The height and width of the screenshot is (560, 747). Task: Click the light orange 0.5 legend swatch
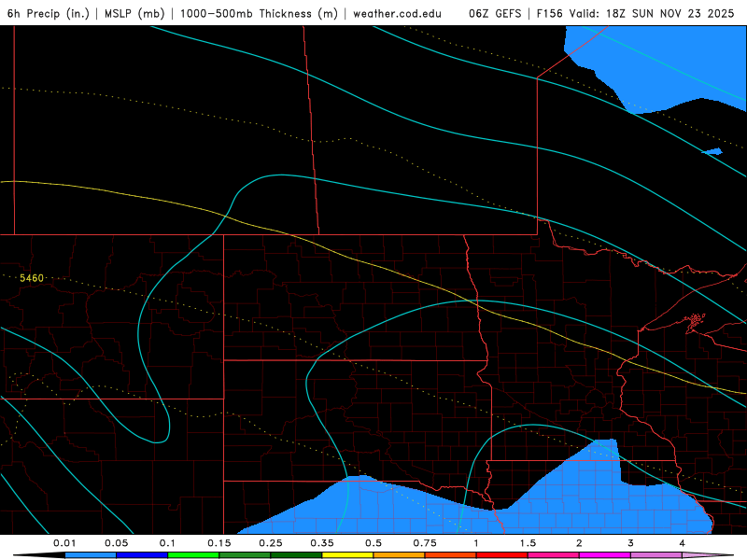coord(400,555)
